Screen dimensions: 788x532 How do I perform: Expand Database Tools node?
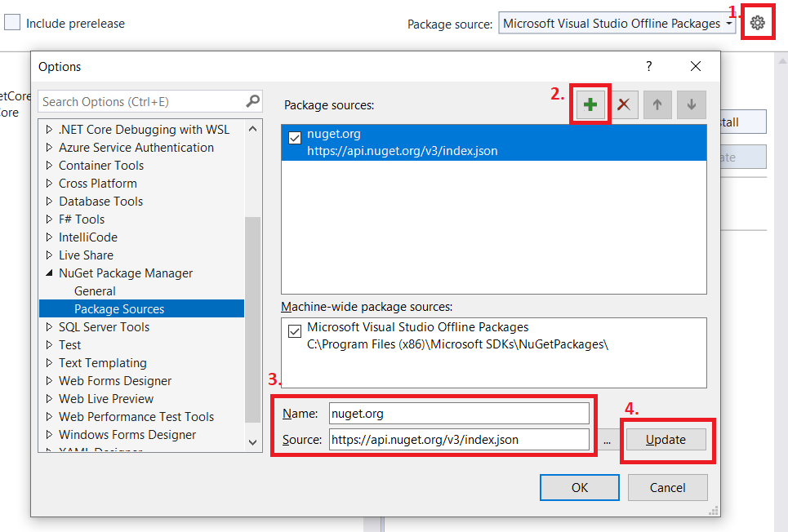pyautogui.click(x=49, y=201)
